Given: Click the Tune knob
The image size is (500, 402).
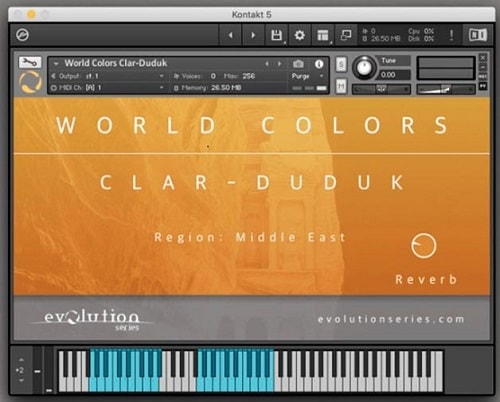Looking at the screenshot, I should (x=364, y=68).
